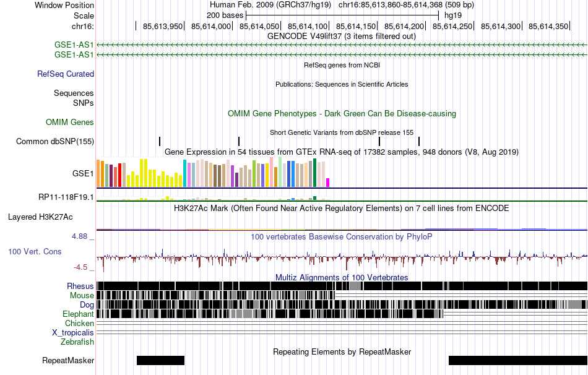The height and width of the screenshot is (375, 588).
Task: Open the RefSeq Curated track label
Action: [x=65, y=74]
